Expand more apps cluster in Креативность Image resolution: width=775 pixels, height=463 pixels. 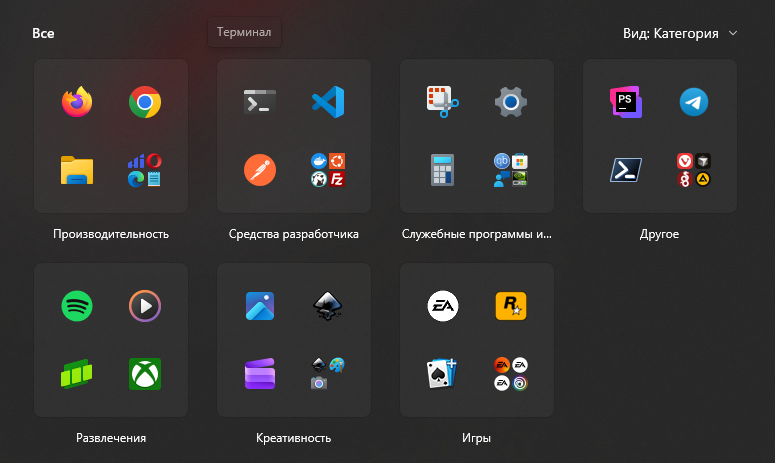[x=328, y=374]
